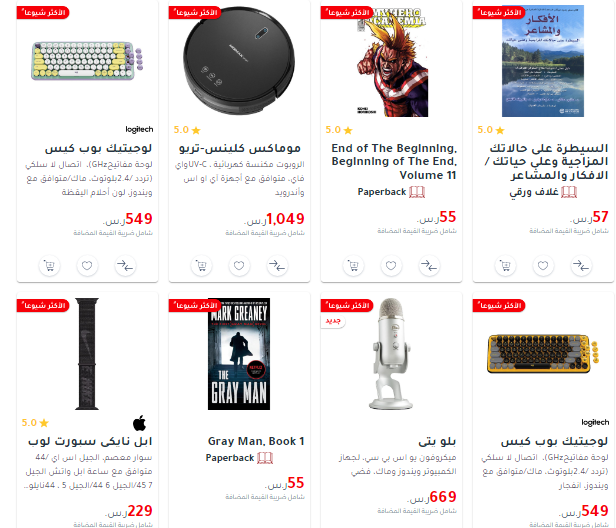Click the Logitech brand logo on Daydream keyboard card
This screenshot has width=616, height=528.
click(x=139, y=129)
